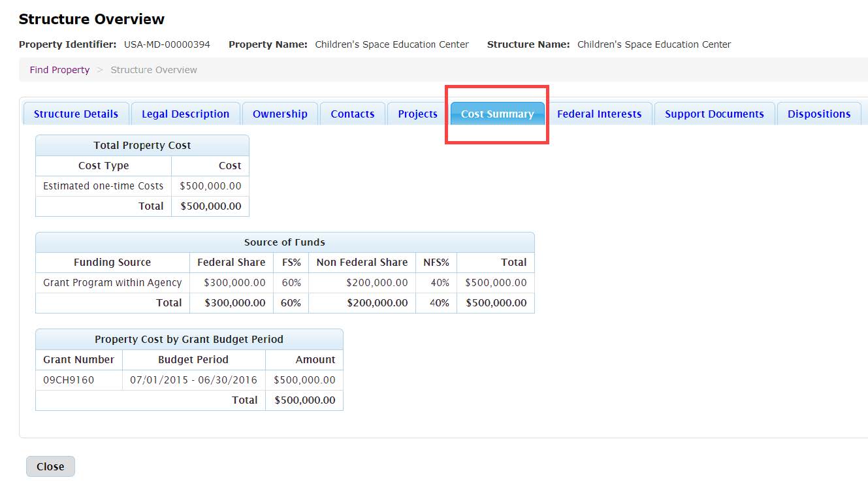Viewport: 868px width, 484px height.
Task: Select grant number 09CH9160 cell
Action: [69, 379]
